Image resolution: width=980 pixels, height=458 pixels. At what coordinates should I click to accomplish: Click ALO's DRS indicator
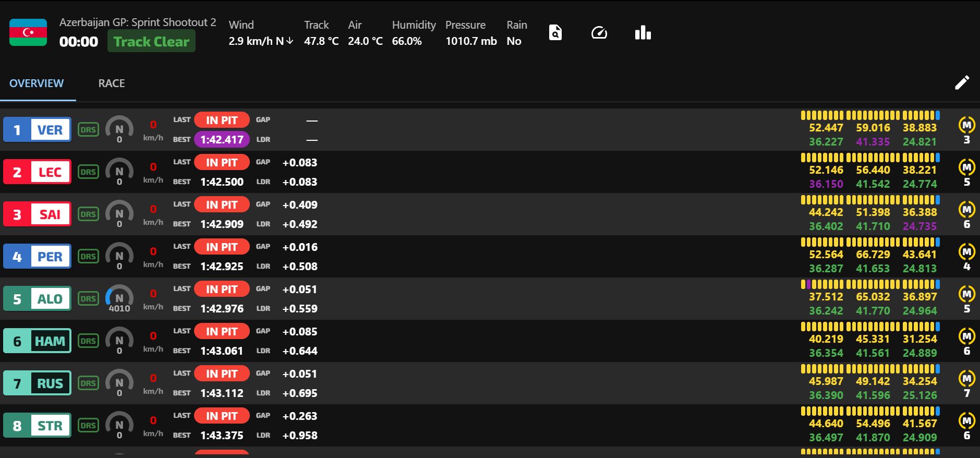(88, 298)
